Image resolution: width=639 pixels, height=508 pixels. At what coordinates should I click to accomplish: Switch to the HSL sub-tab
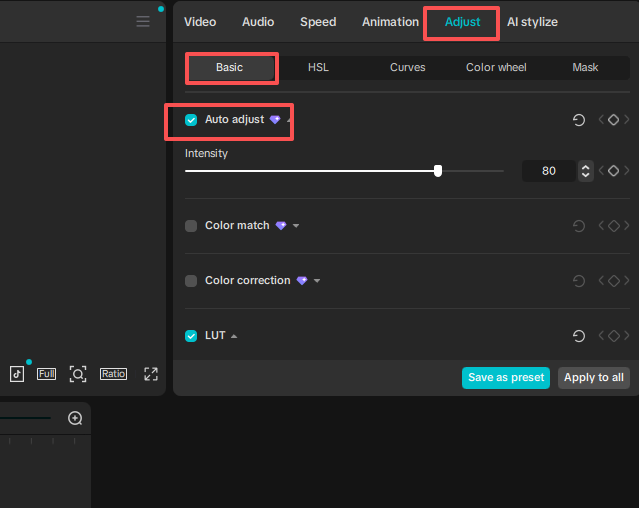(x=318, y=68)
